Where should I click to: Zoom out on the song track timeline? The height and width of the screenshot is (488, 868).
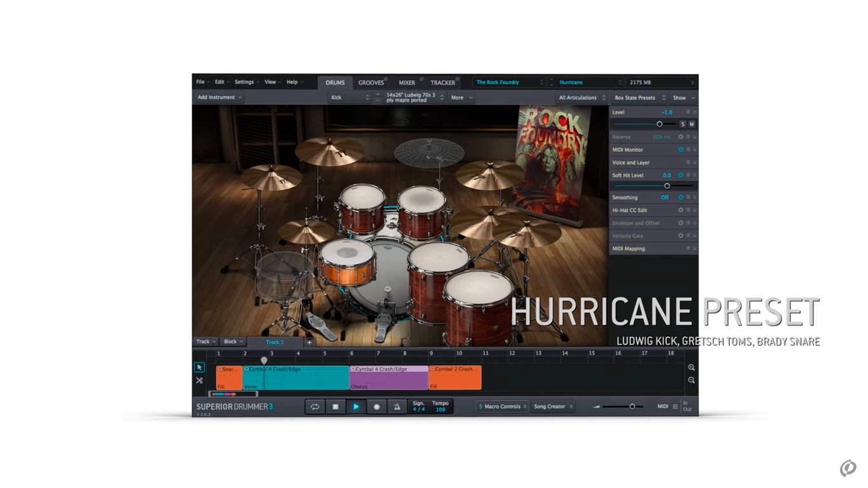[x=691, y=380]
